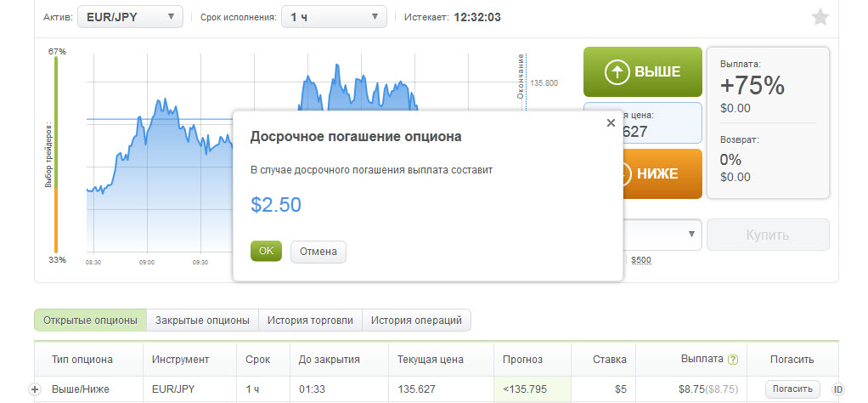Click the Срок column header
Screen dimensions: 868x403
point(258,359)
